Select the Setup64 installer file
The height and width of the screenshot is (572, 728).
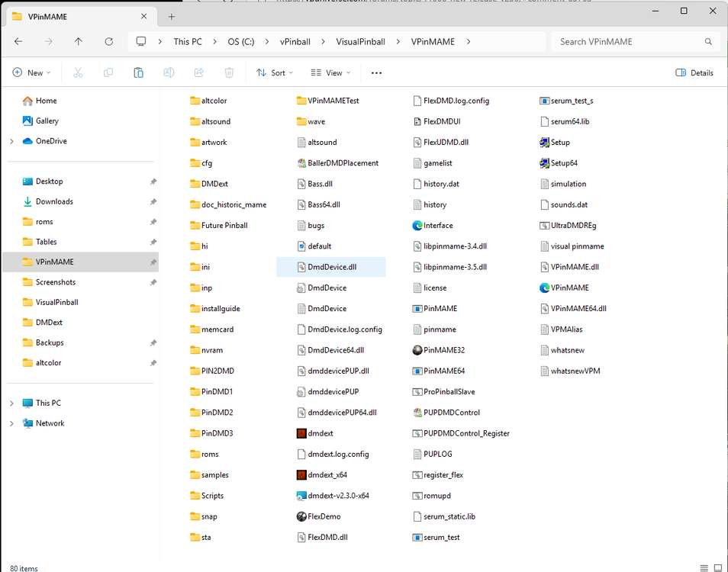[x=545, y=163]
